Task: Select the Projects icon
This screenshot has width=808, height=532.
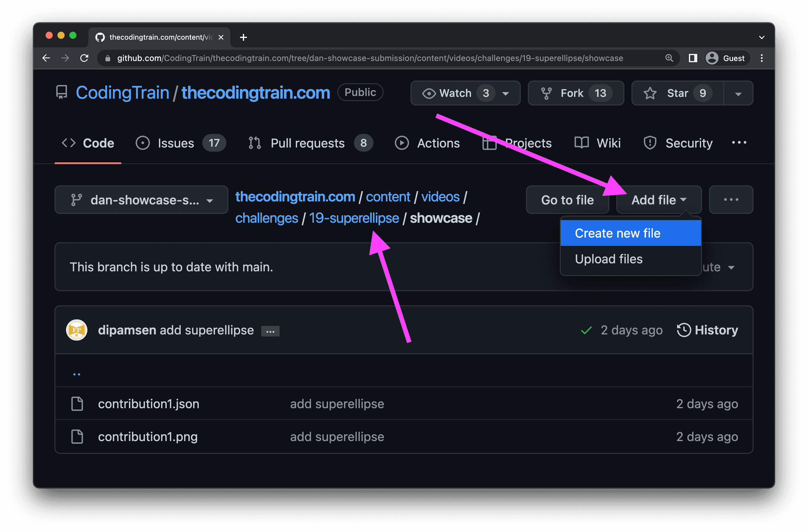Action: [x=489, y=143]
